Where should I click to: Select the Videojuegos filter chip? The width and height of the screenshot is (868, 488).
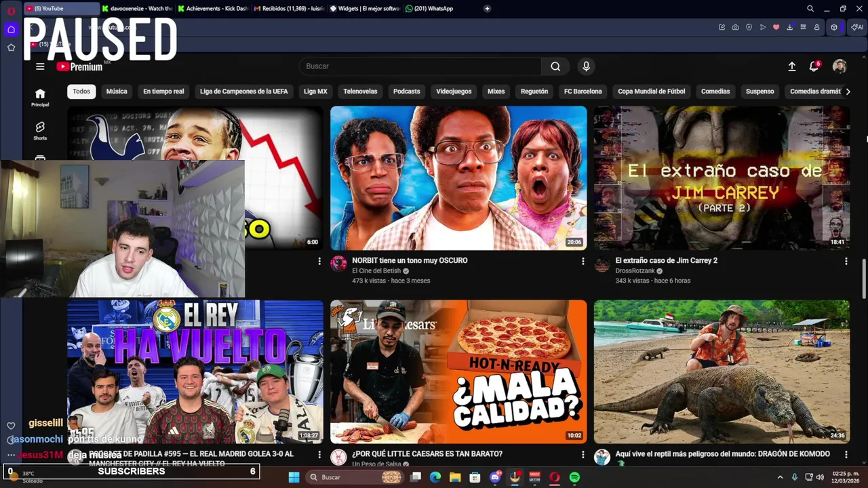point(454,91)
